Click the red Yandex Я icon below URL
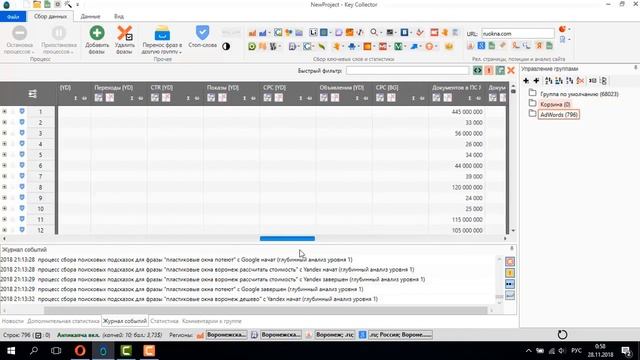 coord(539,46)
